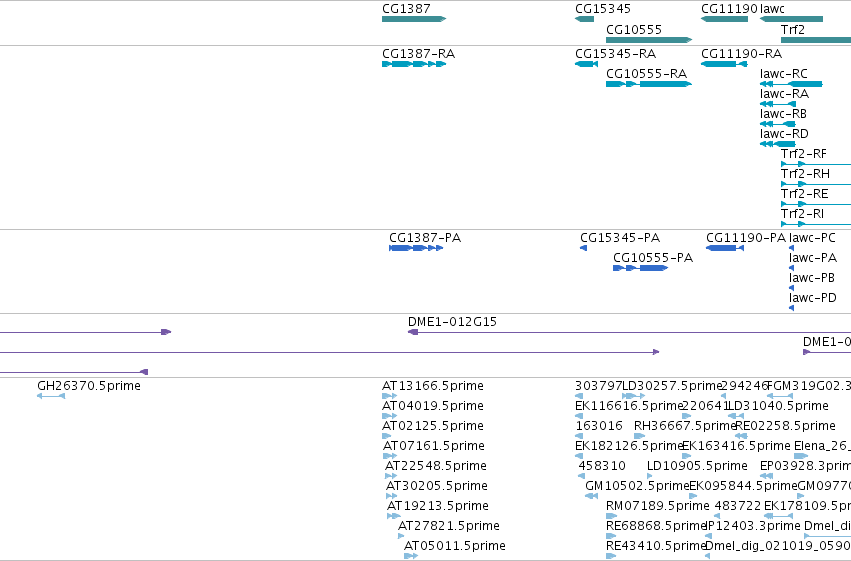Select the GM10502.5prime EST
The image size is (851, 561).
tap(592, 496)
